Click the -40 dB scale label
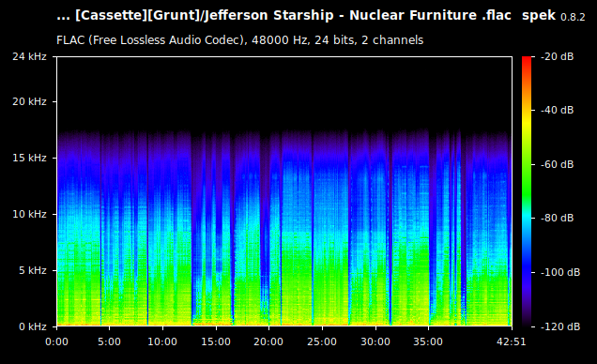 pos(557,110)
